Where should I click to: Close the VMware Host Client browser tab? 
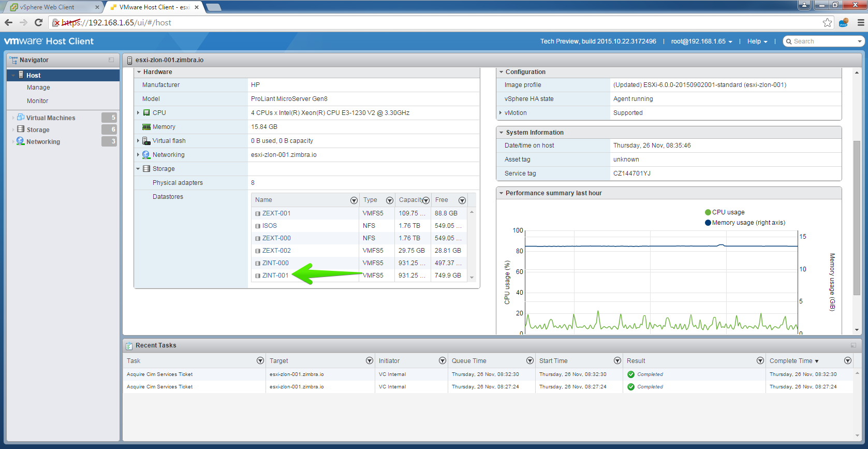197,7
